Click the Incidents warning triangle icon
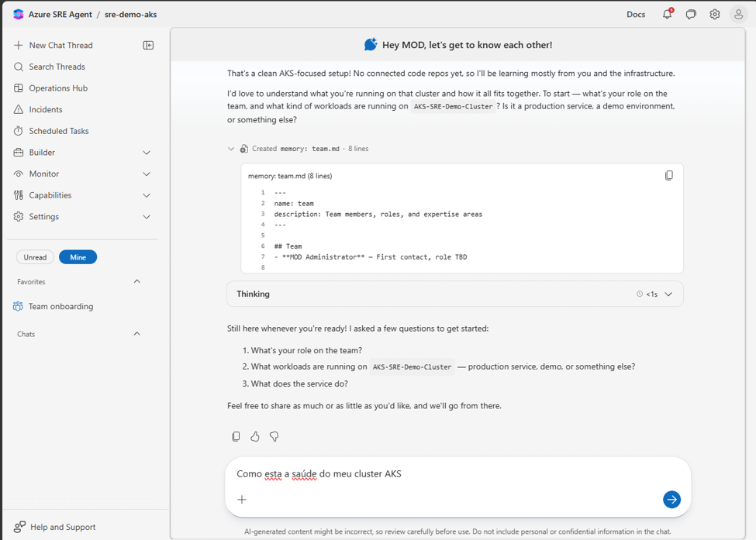This screenshot has width=756, height=540. (19, 109)
